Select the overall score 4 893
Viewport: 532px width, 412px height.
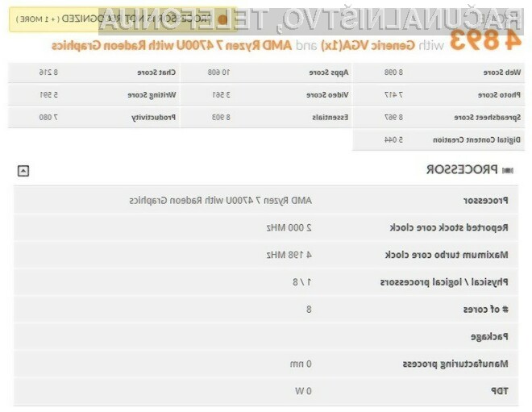click(485, 41)
